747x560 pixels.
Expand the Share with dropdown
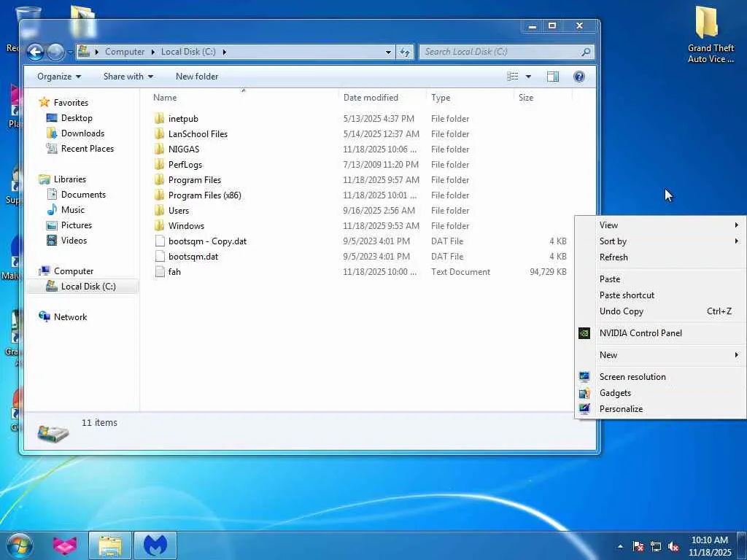pos(128,77)
